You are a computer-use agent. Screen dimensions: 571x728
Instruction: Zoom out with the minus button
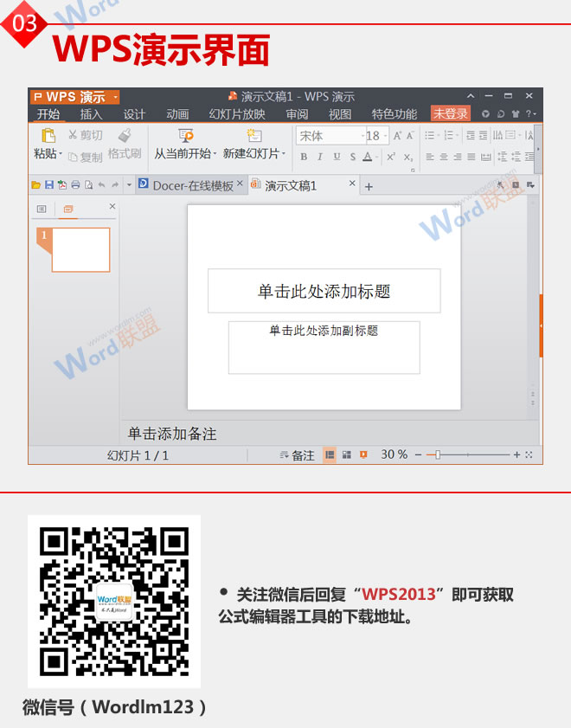point(418,455)
